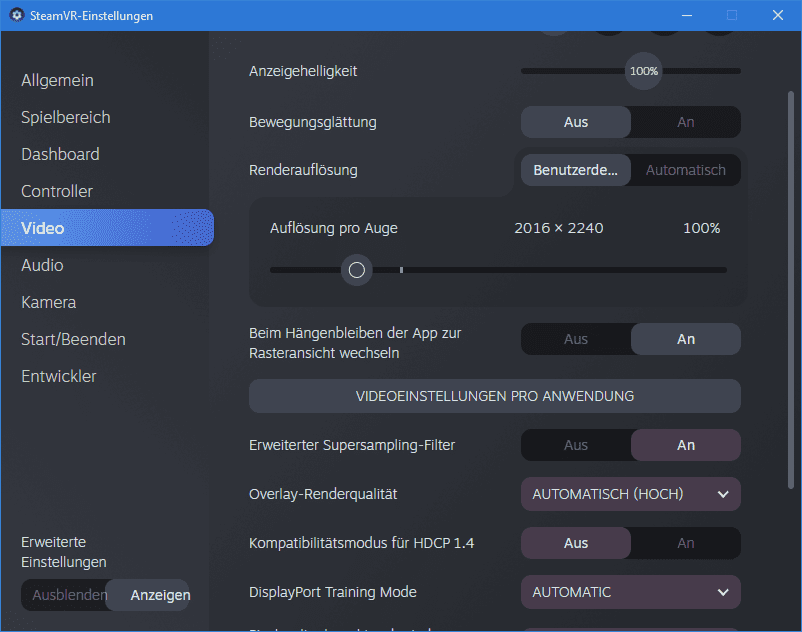Click the SteamVR gear icon in title bar
The height and width of the screenshot is (632, 802).
coord(17,15)
